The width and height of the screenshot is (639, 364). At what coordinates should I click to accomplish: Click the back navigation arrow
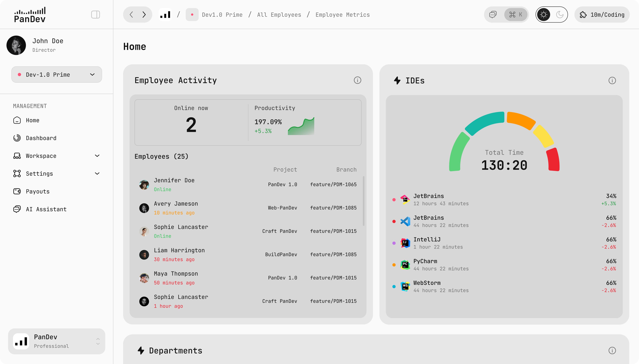pyautogui.click(x=131, y=14)
